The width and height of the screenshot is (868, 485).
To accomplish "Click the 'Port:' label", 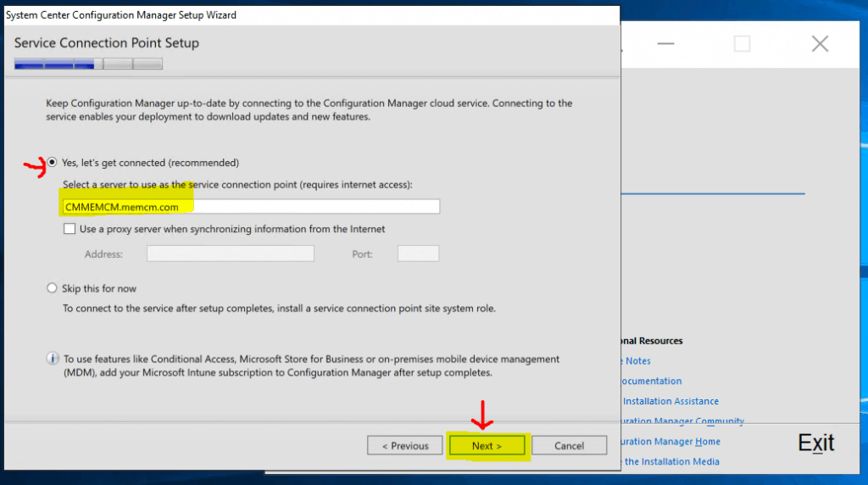I will (362, 254).
